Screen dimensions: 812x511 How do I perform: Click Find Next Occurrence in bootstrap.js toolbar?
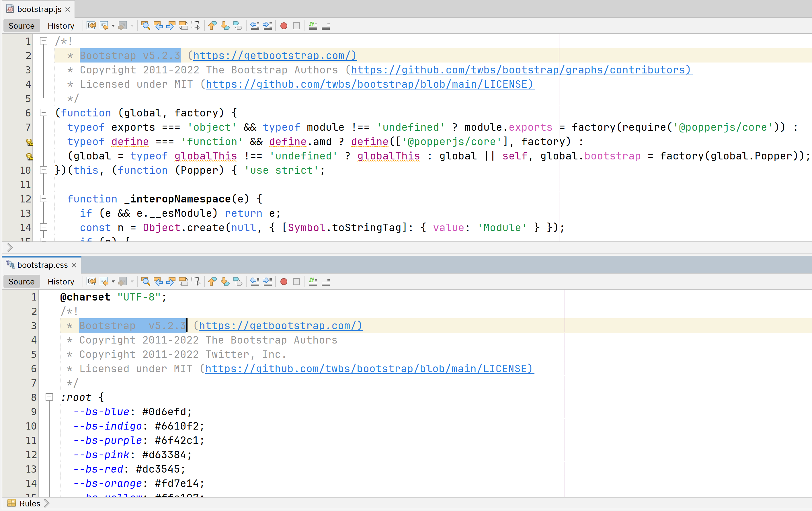point(171,26)
